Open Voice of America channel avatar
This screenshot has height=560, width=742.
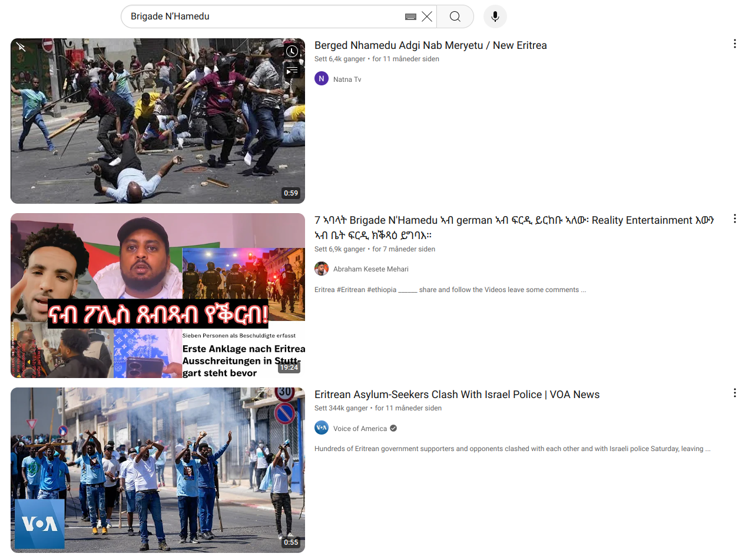(322, 428)
